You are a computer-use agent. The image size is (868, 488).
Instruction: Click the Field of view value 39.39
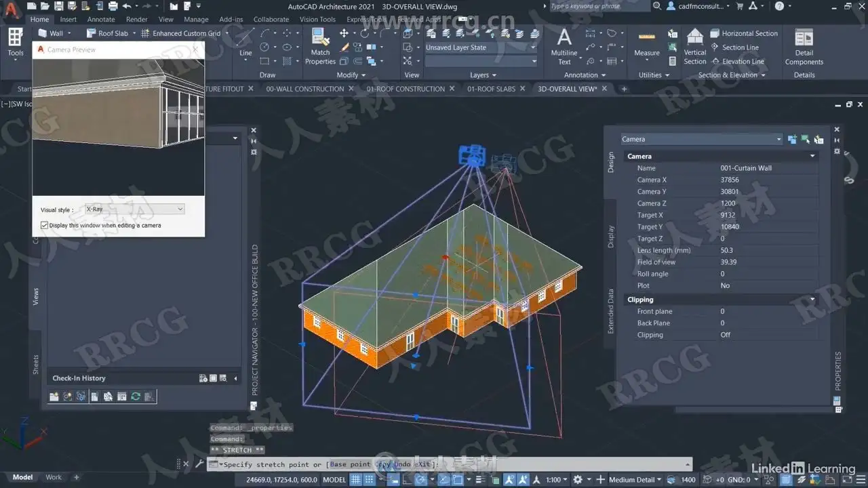[x=728, y=262]
